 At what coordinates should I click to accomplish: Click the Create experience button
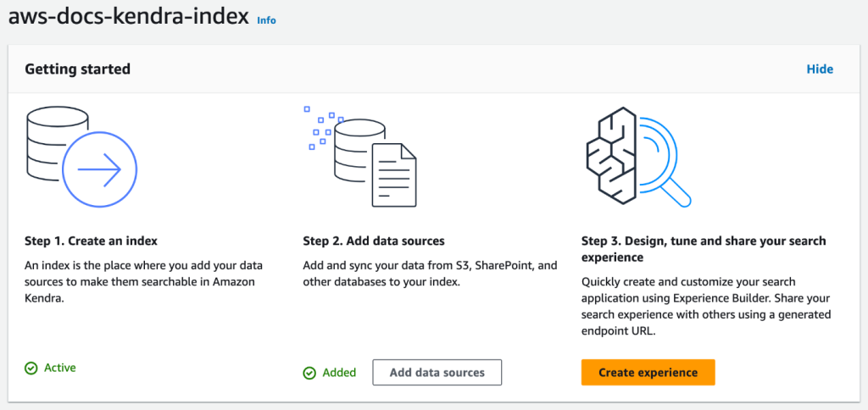point(648,373)
